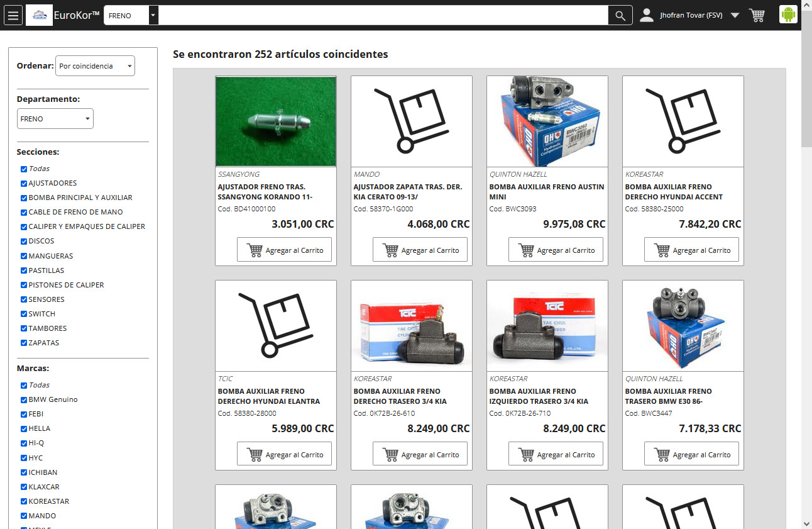Click the EuroKor logo
This screenshot has height=529, width=812.
[x=39, y=15]
